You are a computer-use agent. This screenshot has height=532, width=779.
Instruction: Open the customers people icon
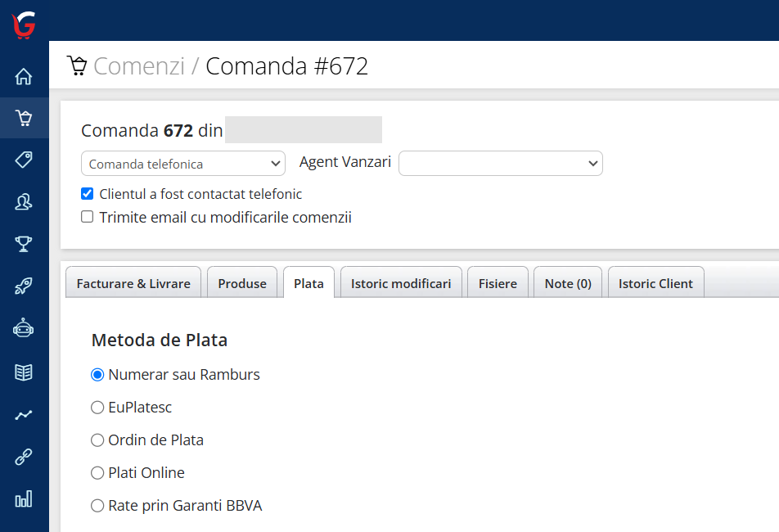pos(24,201)
